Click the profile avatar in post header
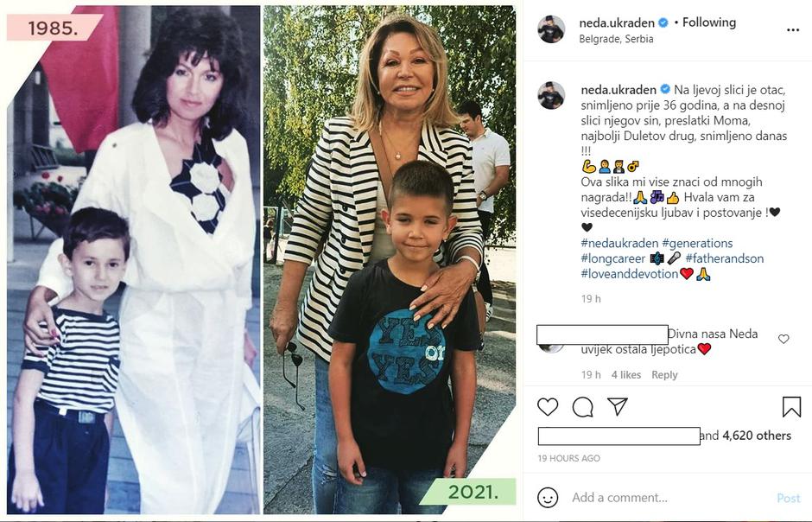812x522 pixels. (551, 29)
